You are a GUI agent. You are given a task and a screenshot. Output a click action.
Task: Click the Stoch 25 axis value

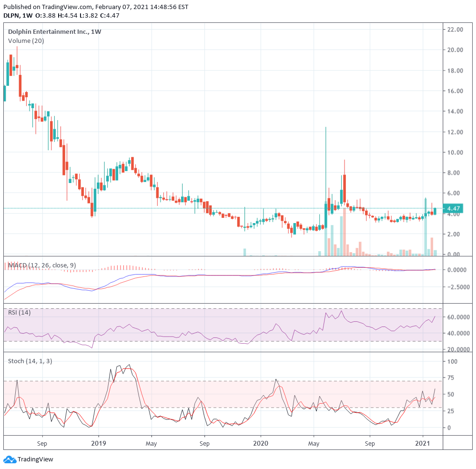(x=451, y=411)
